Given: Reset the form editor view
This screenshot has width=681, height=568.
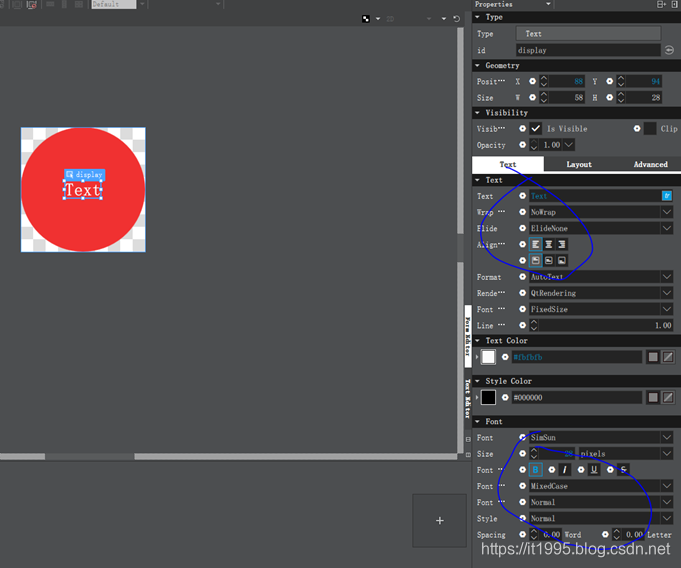Looking at the screenshot, I should [456, 19].
